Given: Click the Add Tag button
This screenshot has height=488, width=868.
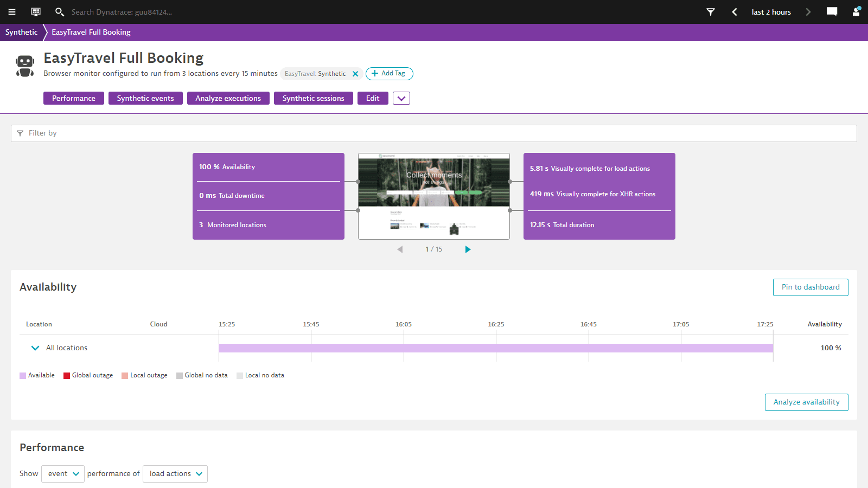Looking at the screenshot, I should click(390, 74).
